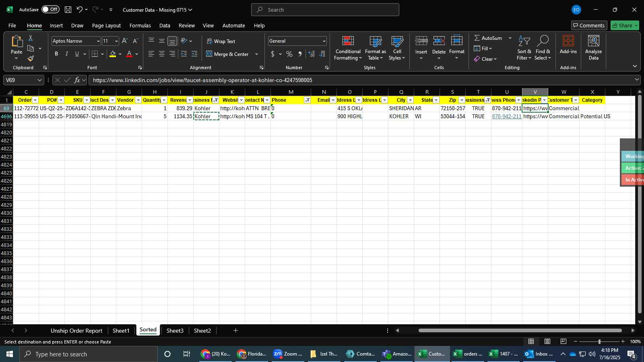This screenshot has height=362, width=644.
Task: Click the 870-942-211 phone link in row 4696
Action: coord(506,116)
